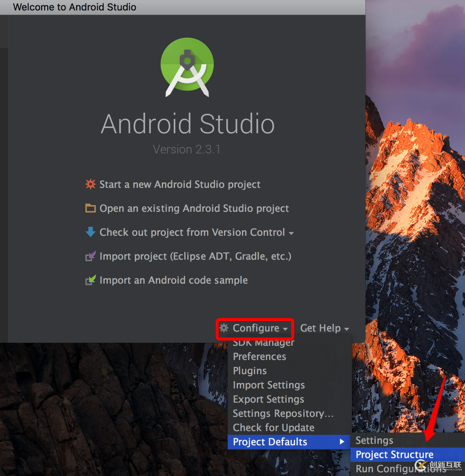
Task: Click the new project starburst icon
Action: pos(91,184)
